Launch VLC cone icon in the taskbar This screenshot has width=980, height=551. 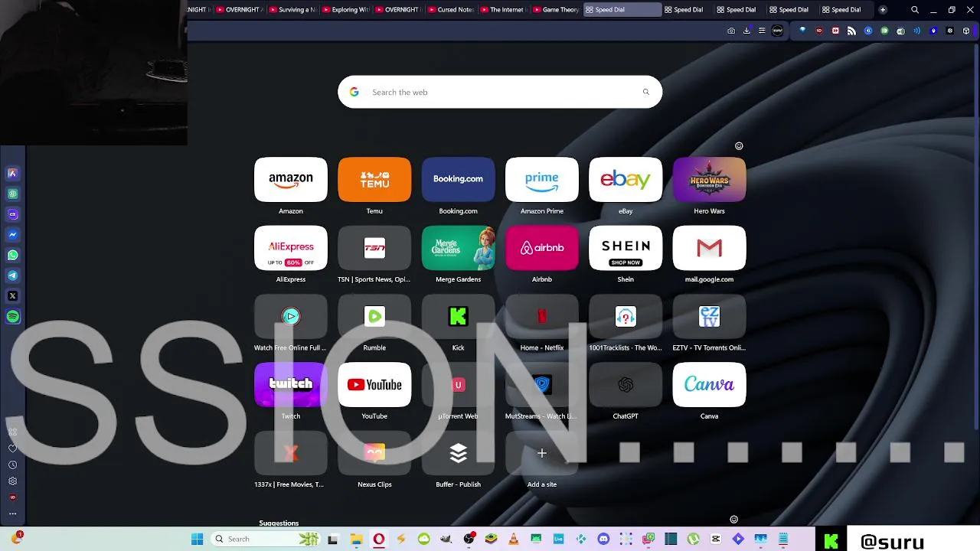[x=514, y=539]
